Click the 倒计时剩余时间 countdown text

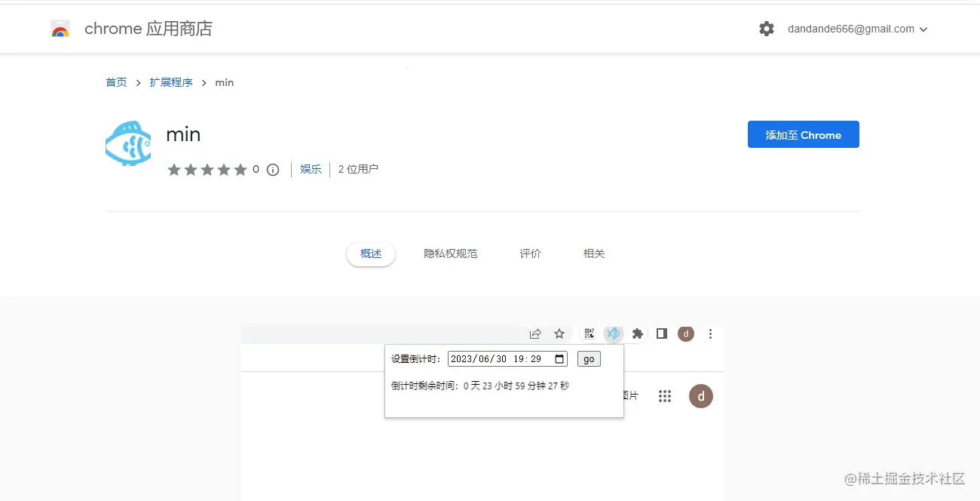pos(480,386)
